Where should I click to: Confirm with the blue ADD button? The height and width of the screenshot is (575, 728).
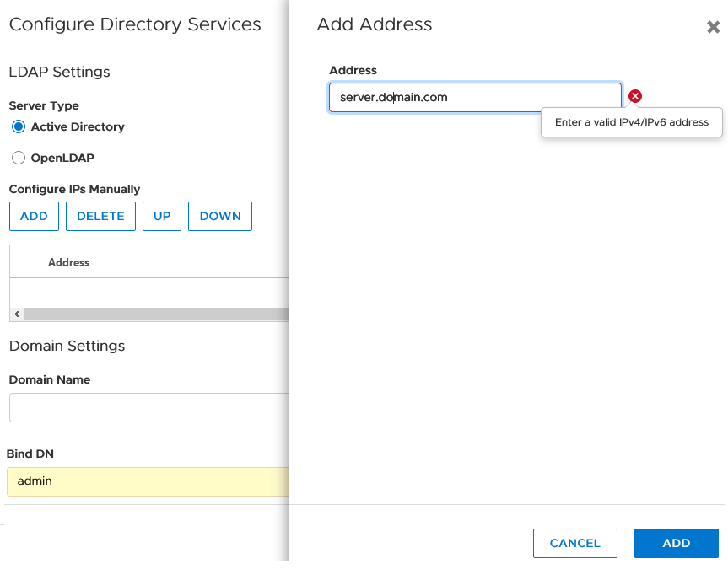[676, 543]
